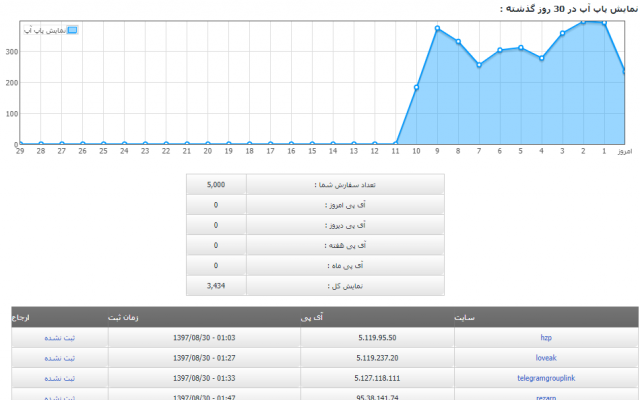Click the x-axis label 12
This screenshot has height=400, width=640.
click(375, 151)
